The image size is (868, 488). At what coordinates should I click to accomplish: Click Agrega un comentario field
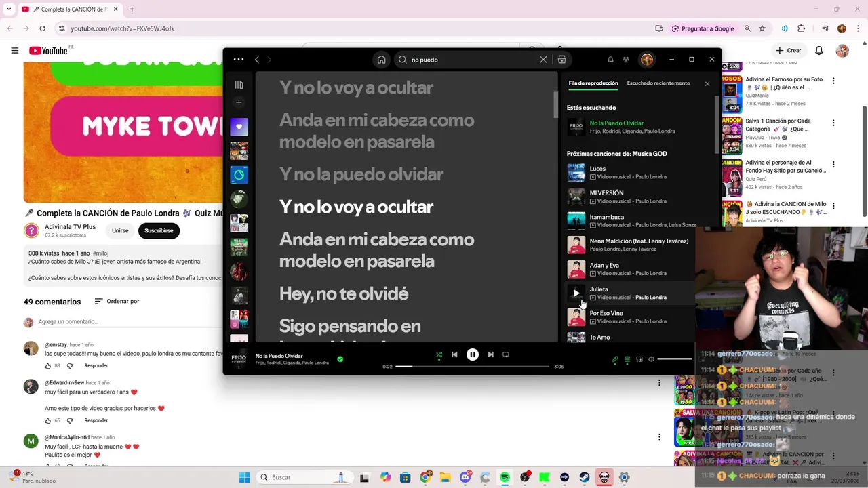click(x=129, y=322)
